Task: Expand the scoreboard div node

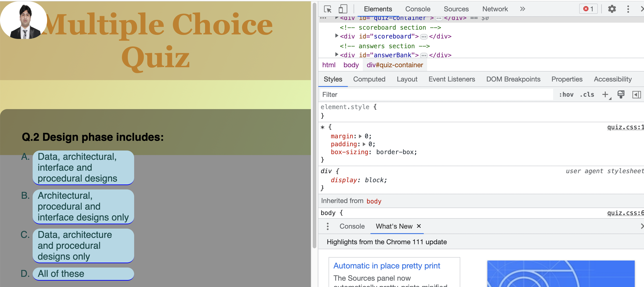Action: pyautogui.click(x=337, y=36)
